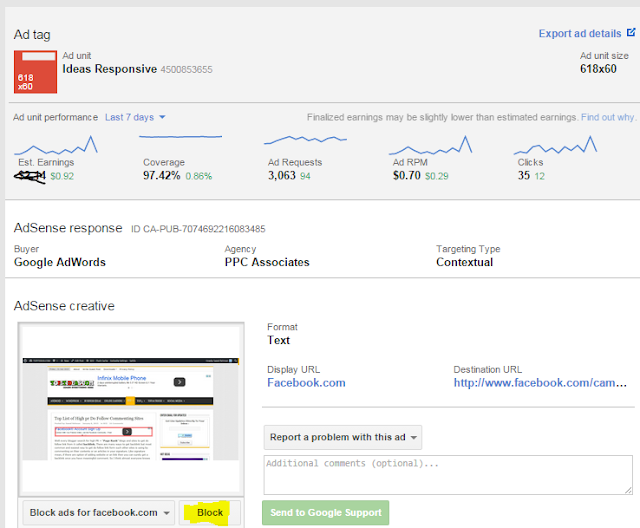Expand Block ads for facebook.com dropdown
640x528 pixels.
[98, 512]
